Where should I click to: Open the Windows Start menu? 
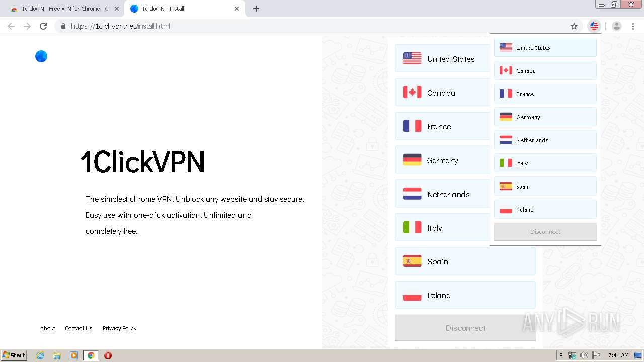(14, 355)
